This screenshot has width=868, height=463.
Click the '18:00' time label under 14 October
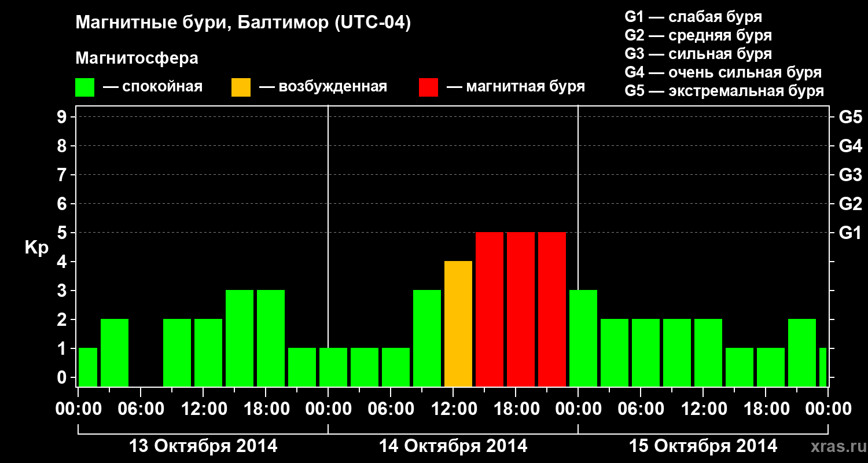[x=516, y=409]
